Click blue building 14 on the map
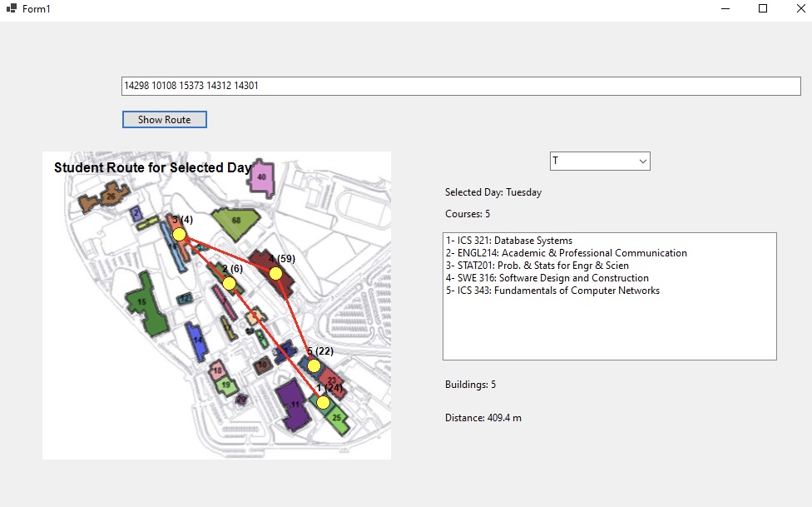The image size is (812, 507). [197, 341]
